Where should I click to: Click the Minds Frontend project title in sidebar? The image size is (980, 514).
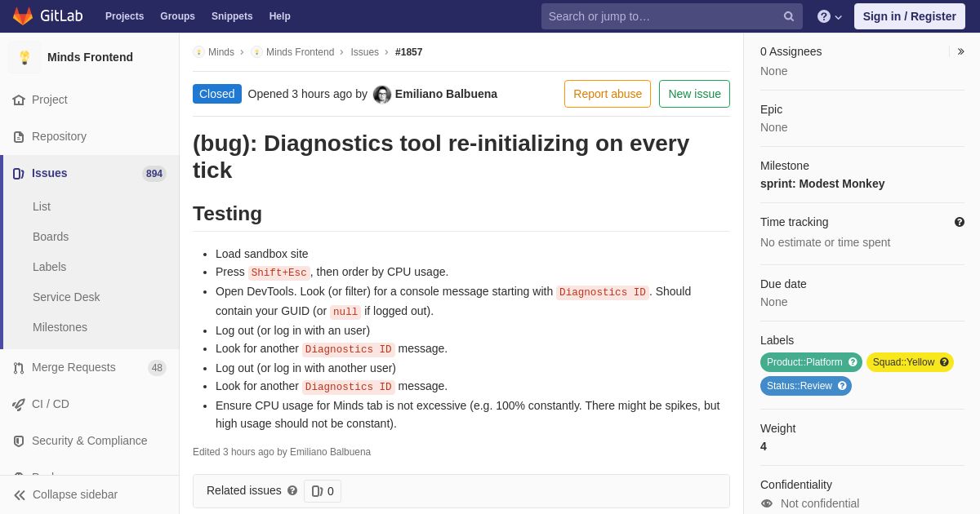click(90, 57)
